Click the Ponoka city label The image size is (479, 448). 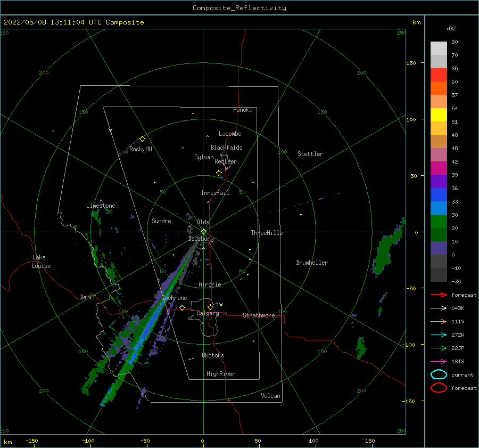coord(243,110)
